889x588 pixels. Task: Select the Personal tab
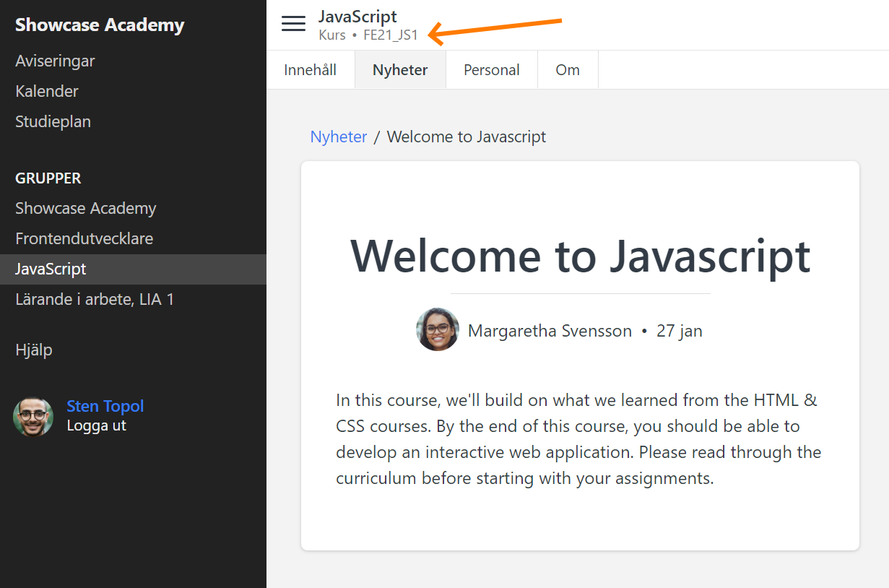pyautogui.click(x=491, y=70)
